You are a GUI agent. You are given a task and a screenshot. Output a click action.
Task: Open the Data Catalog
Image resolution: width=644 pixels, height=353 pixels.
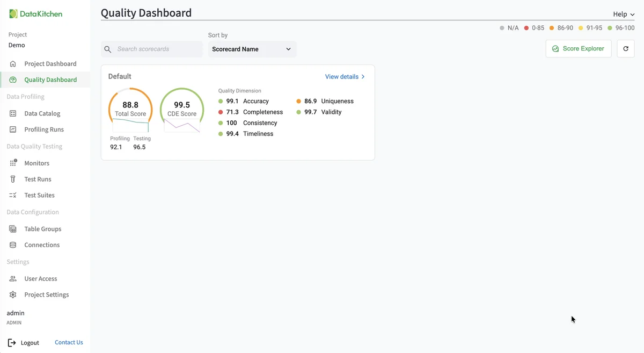tap(43, 113)
